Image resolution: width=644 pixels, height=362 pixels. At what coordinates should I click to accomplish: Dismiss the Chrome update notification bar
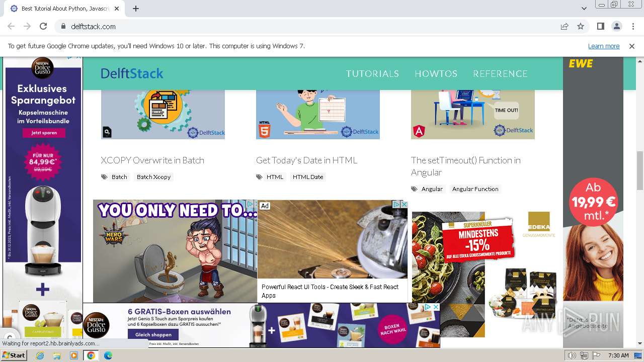coord(632,46)
